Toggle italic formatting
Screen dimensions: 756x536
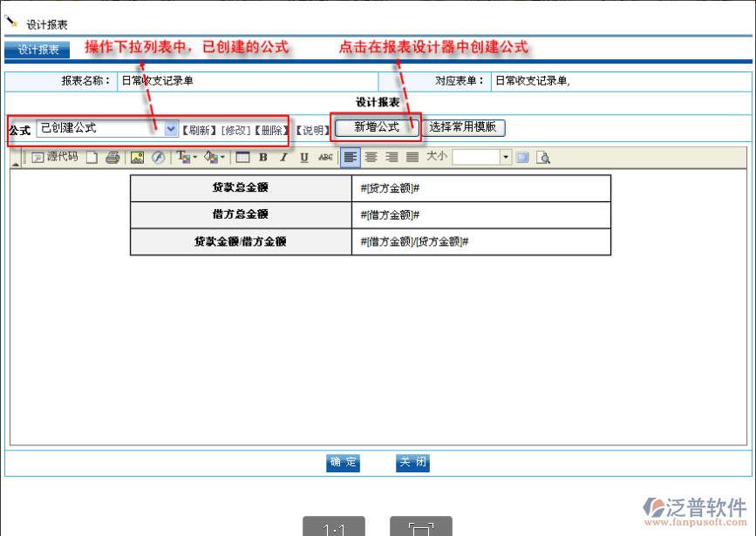[x=283, y=158]
